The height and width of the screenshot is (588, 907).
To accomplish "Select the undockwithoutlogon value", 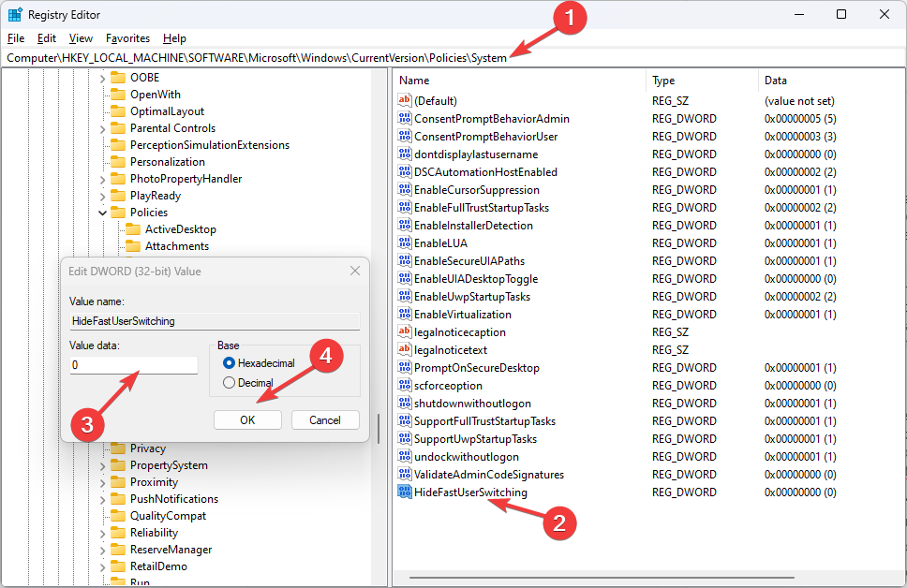I will (467, 457).
